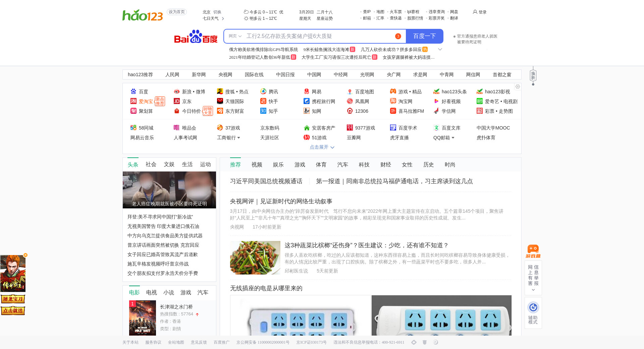Set hao123 as homepage

176,12
